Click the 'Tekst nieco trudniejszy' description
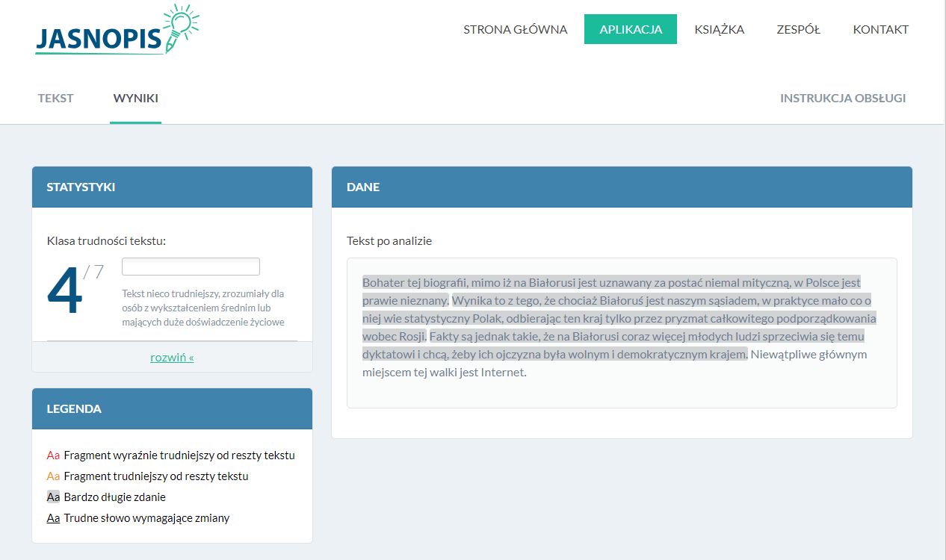Screen dimensions: 946x560 coord(203,308)
